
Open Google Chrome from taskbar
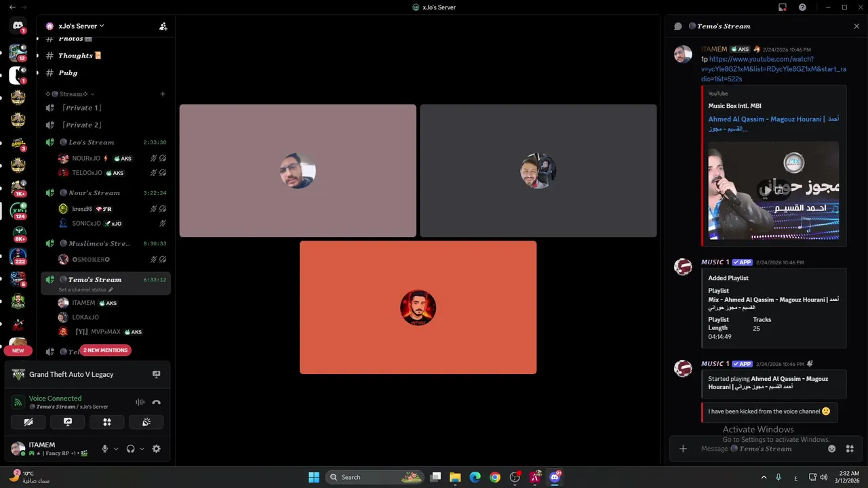coord(495,477)
